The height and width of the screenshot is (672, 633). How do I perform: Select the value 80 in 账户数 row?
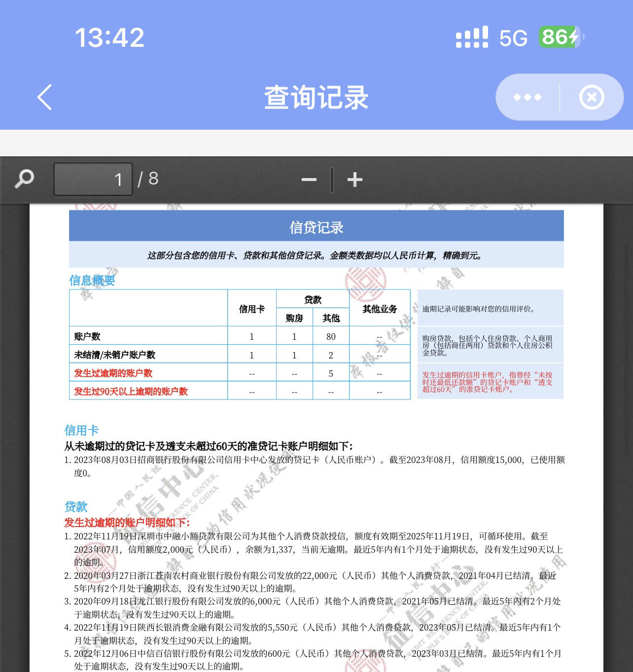coord(331,337)
